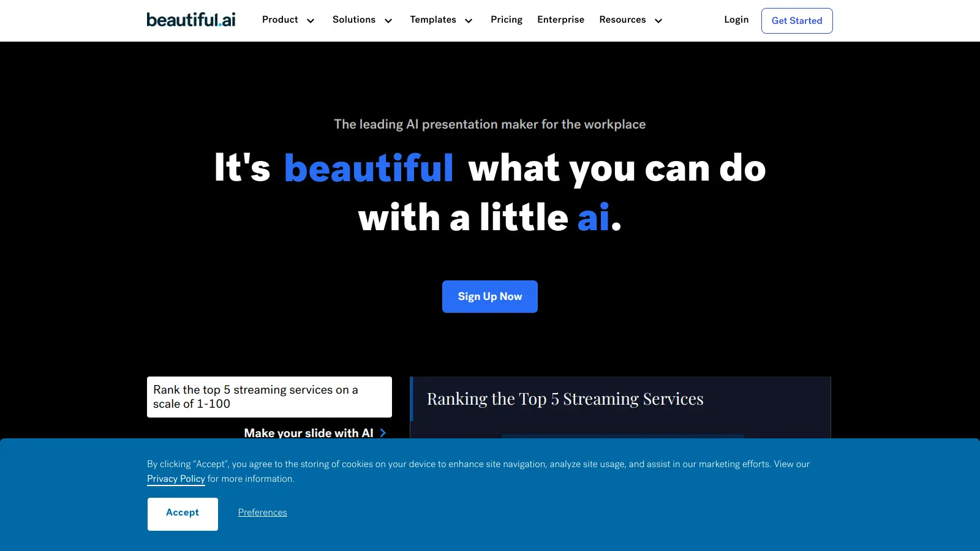This screenshot has height=551, width=980.
Task: Open the Privacy Policy link
Action: tap(176, 479)
